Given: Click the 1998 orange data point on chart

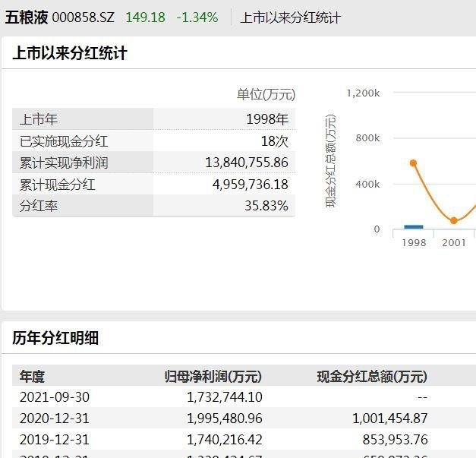Looking at the screenshot, I should (x=413, y=163).
